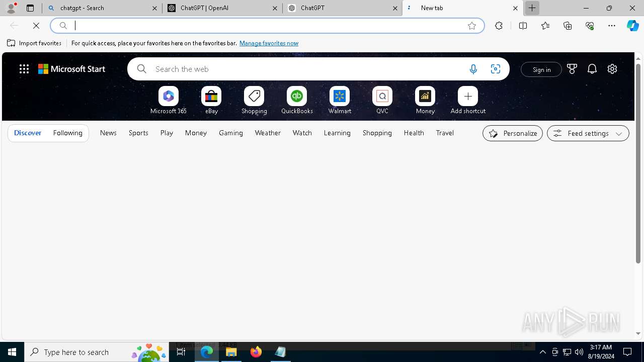
Task: Click Manage favorites now link
Action: coord(269,43)
